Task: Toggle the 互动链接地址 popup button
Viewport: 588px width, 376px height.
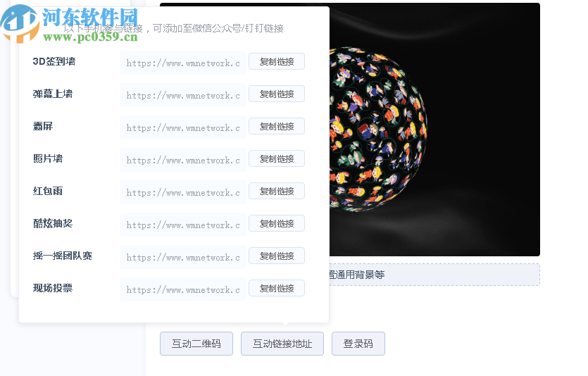Action: (282, 344)
